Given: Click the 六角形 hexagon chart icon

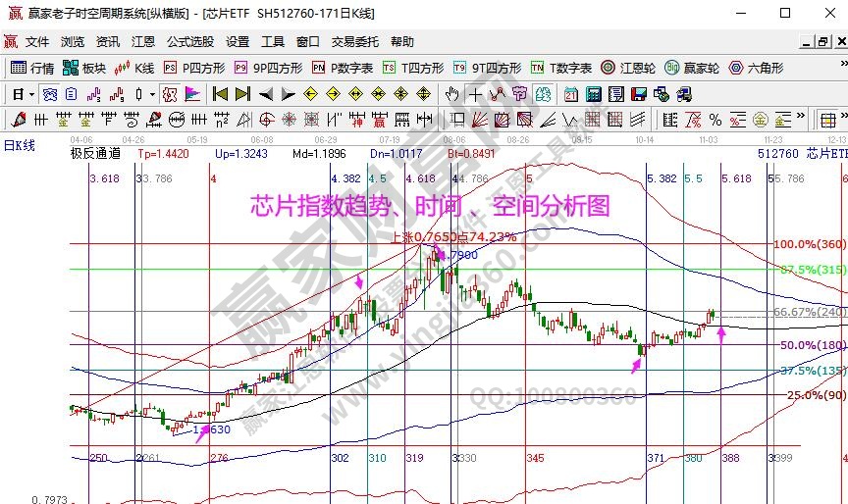Looking at the screenshot, I should 755,69.
